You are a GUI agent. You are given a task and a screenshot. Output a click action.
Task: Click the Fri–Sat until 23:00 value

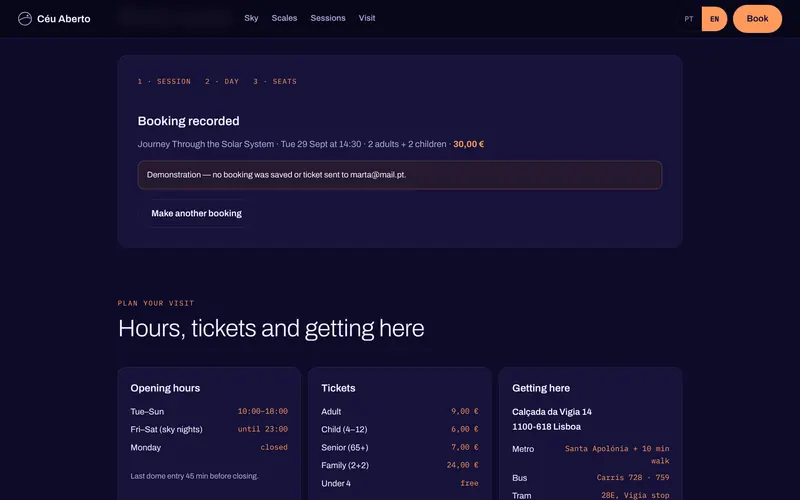[263, 429]
